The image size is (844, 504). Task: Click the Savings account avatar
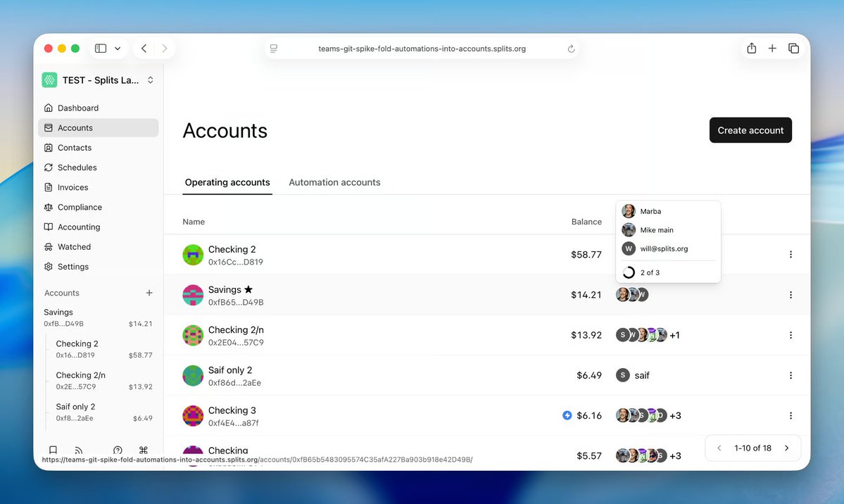coord(193,295)
